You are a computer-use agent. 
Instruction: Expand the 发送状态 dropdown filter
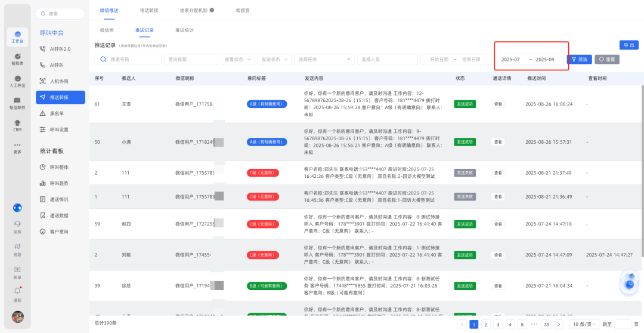pos(274,60)
